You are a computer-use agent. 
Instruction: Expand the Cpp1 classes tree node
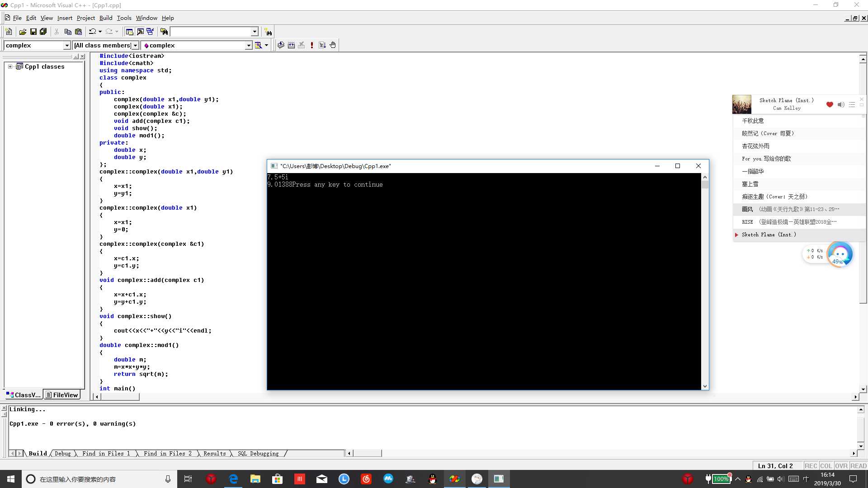click(x=10, y=66)
